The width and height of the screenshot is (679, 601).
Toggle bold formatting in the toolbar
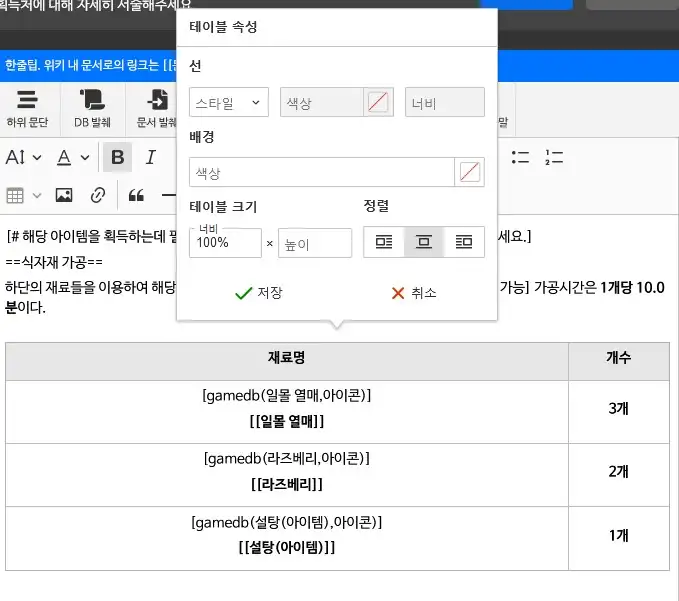click(117, 157)
